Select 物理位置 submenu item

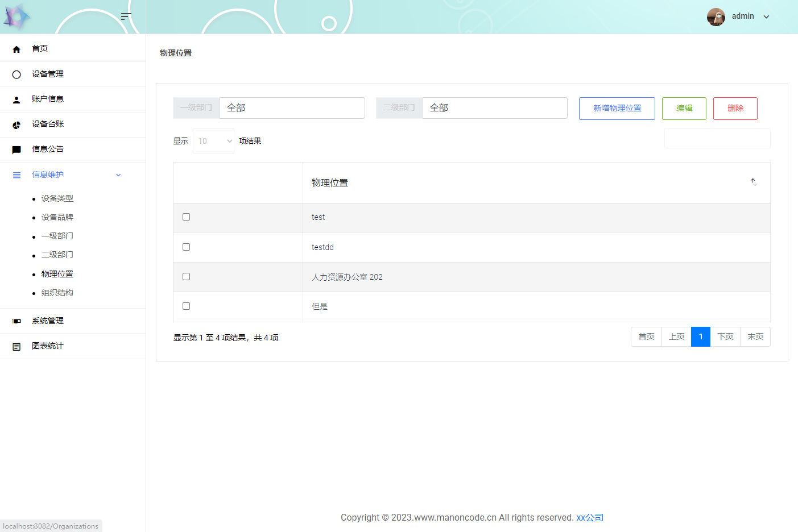(x=57, y=274)
